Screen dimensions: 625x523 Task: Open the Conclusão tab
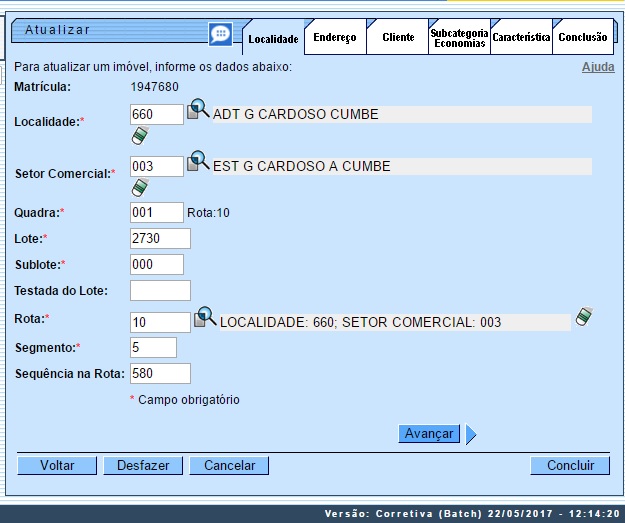coord(582,37)
